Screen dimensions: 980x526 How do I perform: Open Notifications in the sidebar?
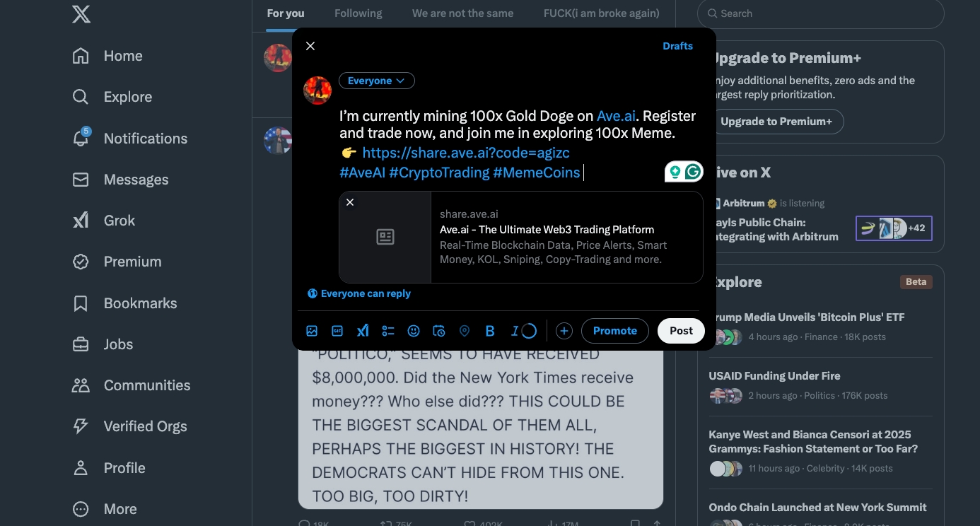coord(131,139)
